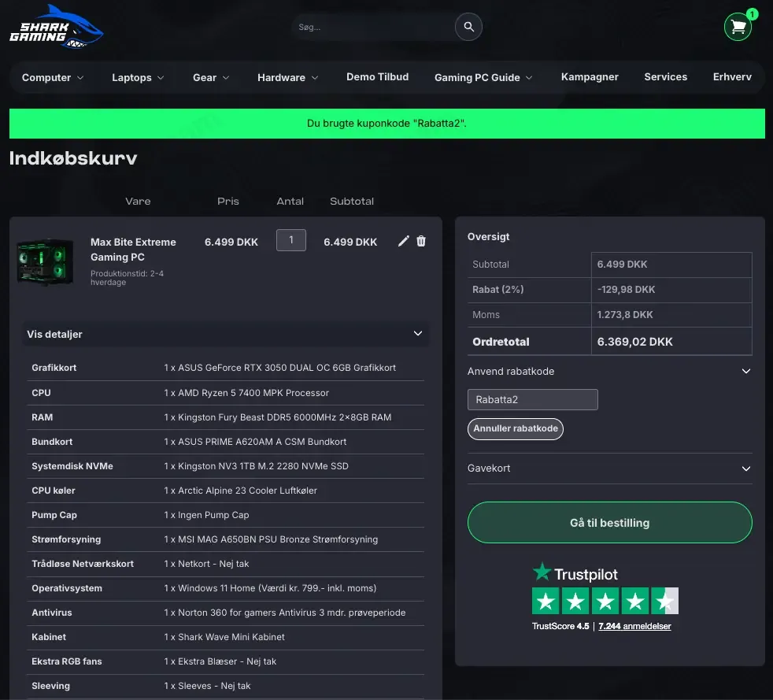Click the Trustpilot rating stars
Image resolution: width=773 pixels, height=700 pixels.
[605, 601]
